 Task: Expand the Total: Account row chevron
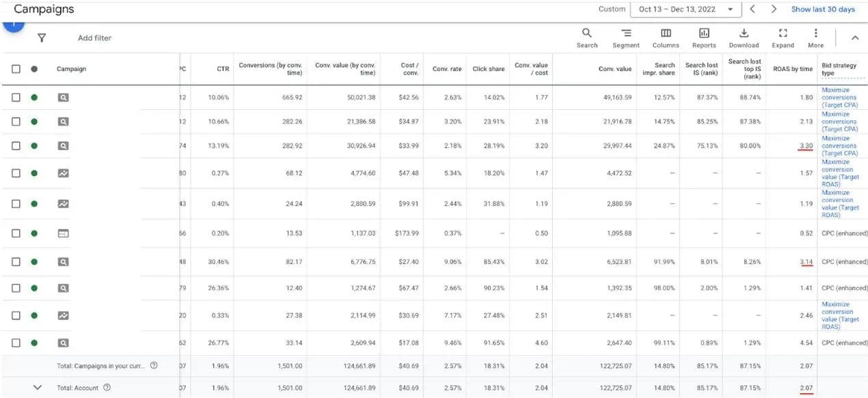[x=38, y=388]
